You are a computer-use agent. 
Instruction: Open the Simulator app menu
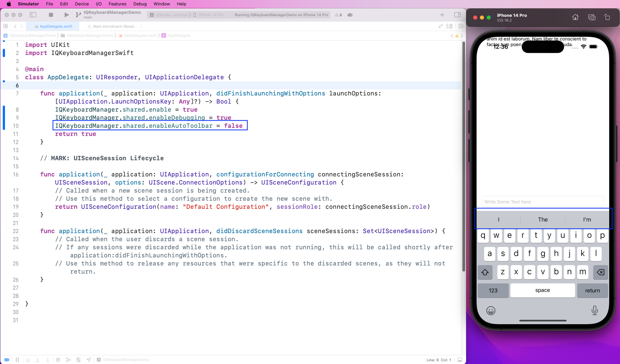pyautogui.click(x=28, y=4)
